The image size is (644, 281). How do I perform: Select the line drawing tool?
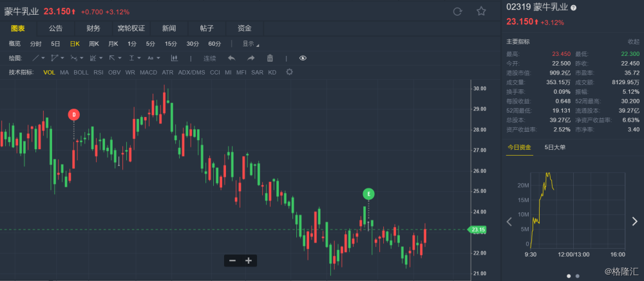coord(35,59)
